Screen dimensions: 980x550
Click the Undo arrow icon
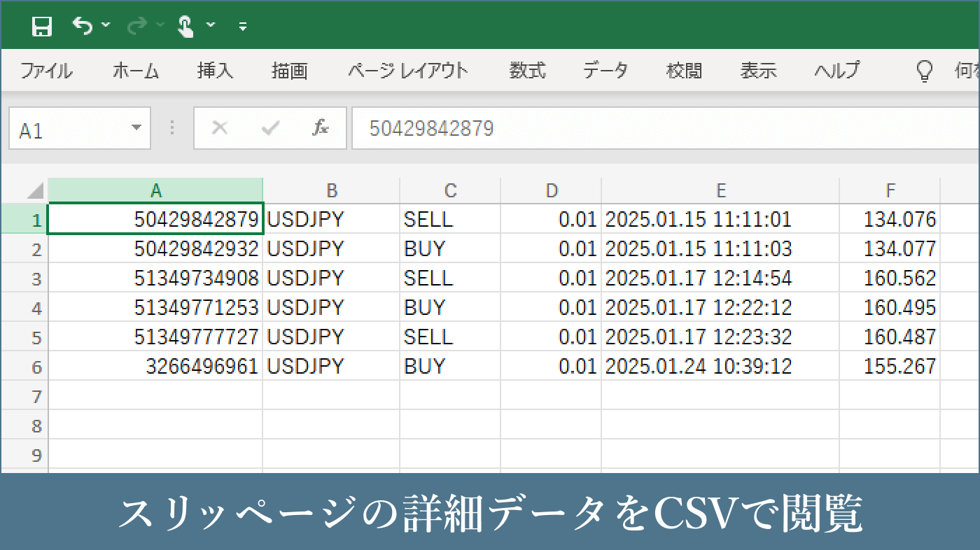(x=82, y=27)
